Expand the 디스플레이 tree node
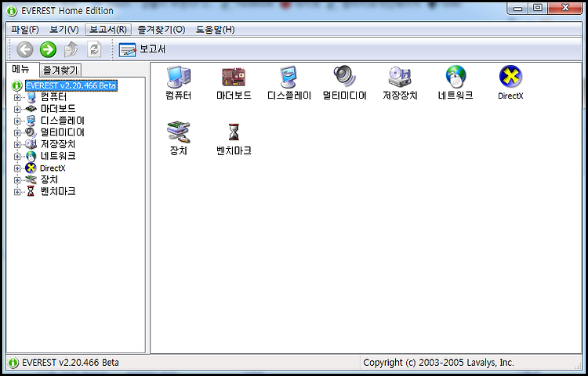Image resolution: width=588 pixels, height=376 pixels. click(17, 121)
